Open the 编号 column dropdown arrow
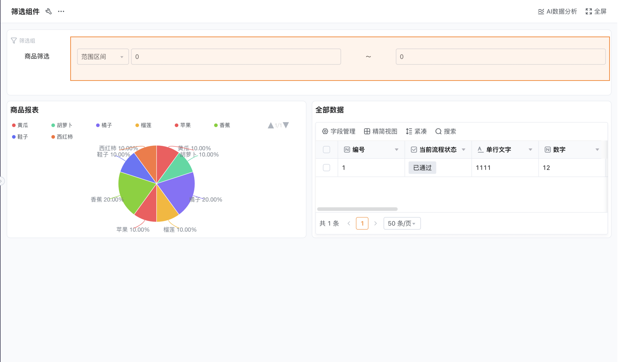The image size is (644, 362). (396, 150)
